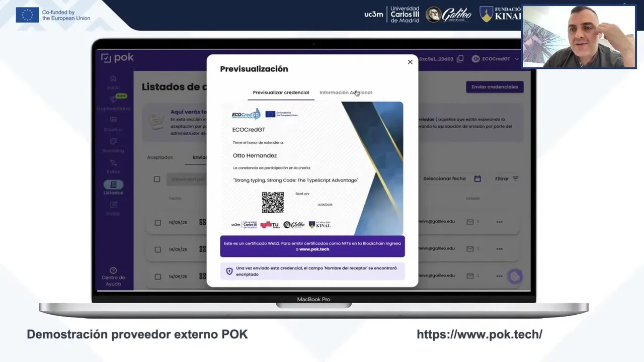Click Enviar credenciales button
The image size is (644, 362).
[495, 87]
